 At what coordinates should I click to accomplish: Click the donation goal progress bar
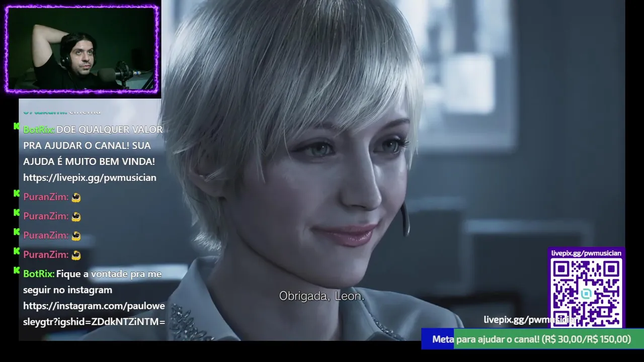(532, 339)
